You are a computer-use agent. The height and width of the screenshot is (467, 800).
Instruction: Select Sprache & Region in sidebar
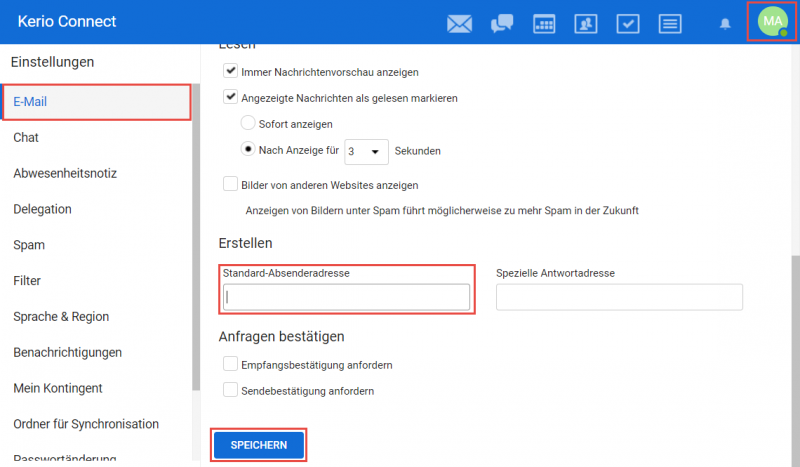61,317
